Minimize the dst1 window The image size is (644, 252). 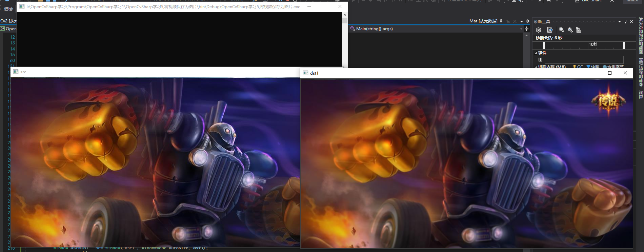594,73
